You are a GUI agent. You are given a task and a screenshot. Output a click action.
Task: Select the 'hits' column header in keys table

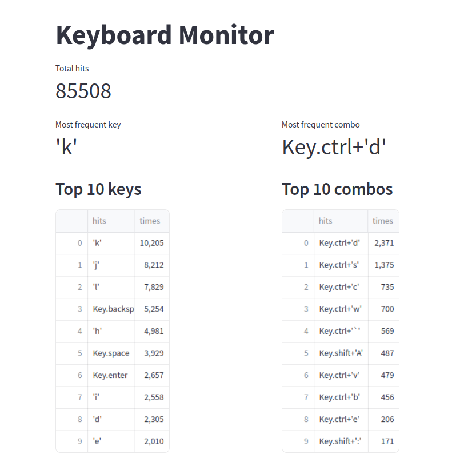tap(111, 221)
